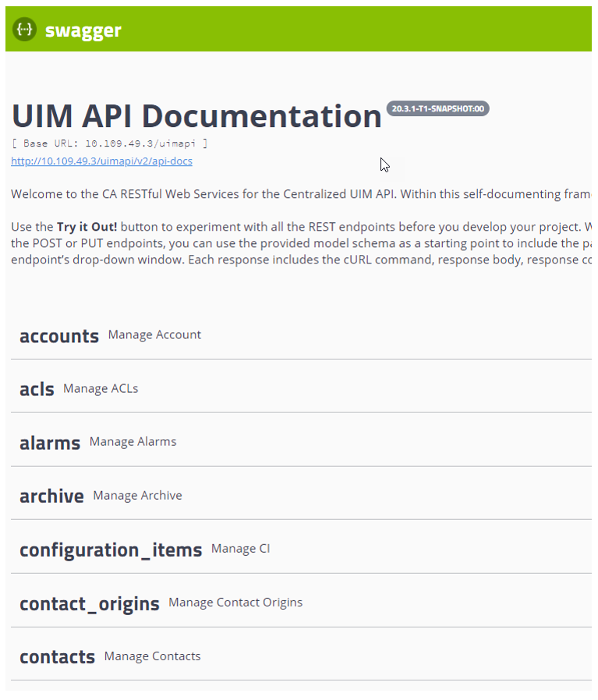This screenshot has width=598, height=700.
Task: Click the Manage ACLs description
Action: 101,388
